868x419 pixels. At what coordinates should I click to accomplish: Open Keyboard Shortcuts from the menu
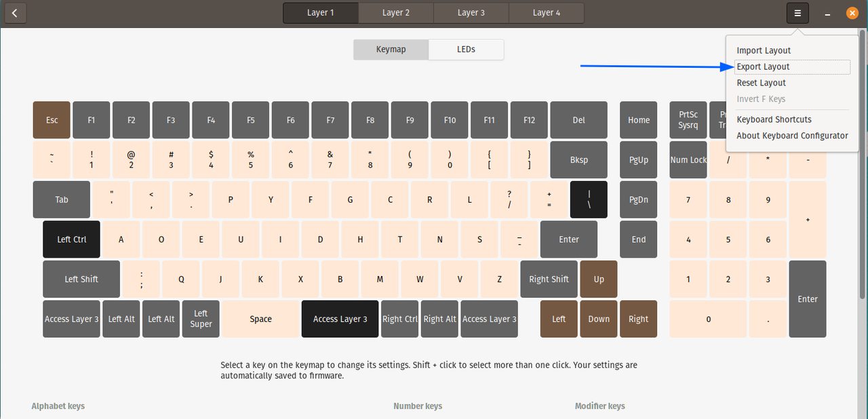click(x=774, y=119)
